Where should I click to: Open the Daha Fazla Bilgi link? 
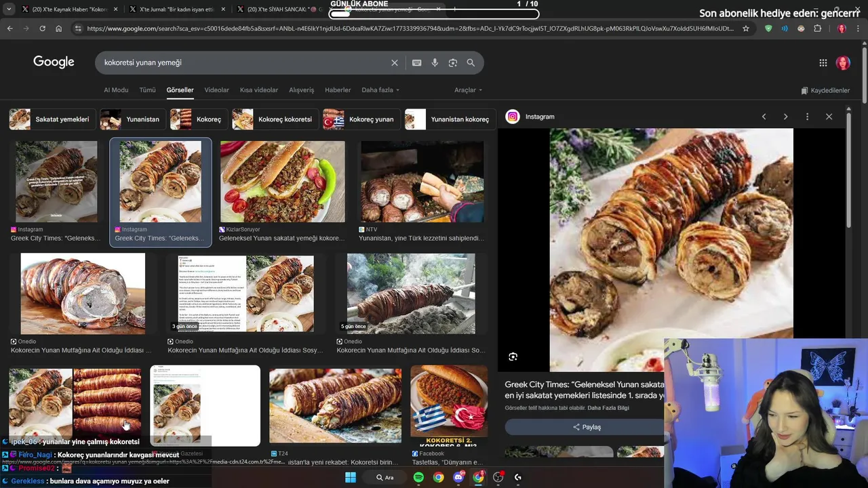(x=608, y=408)
